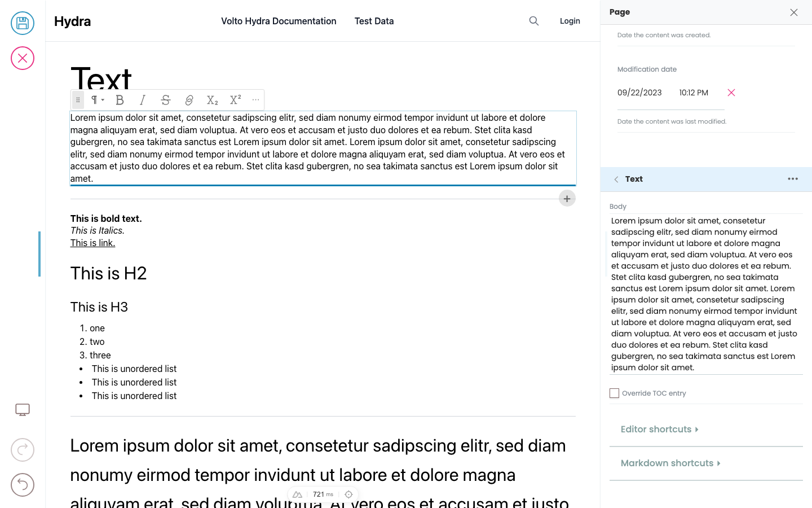Click the 'This is Italics.' line
Image resolution: width=812 pixels, height=508 pixels.
98,230
